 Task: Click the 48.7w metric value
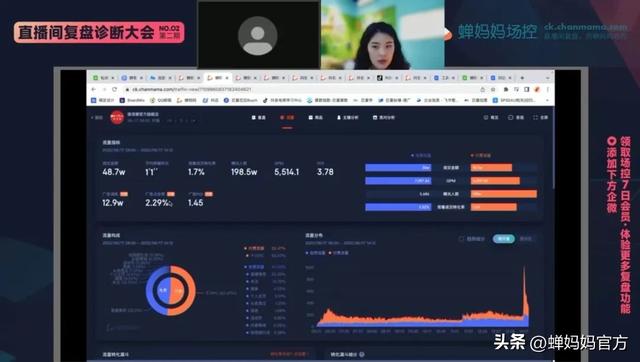point(114,172)
